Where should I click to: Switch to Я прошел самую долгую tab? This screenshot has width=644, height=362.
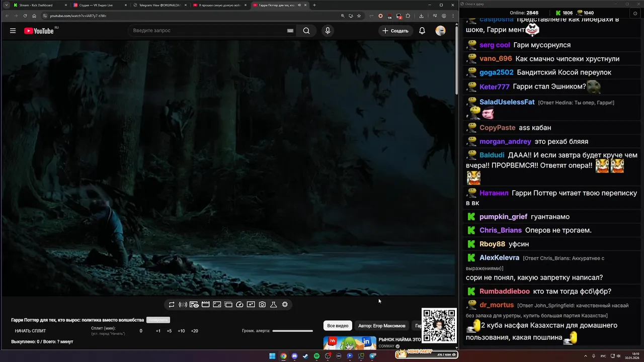(219, 5)
